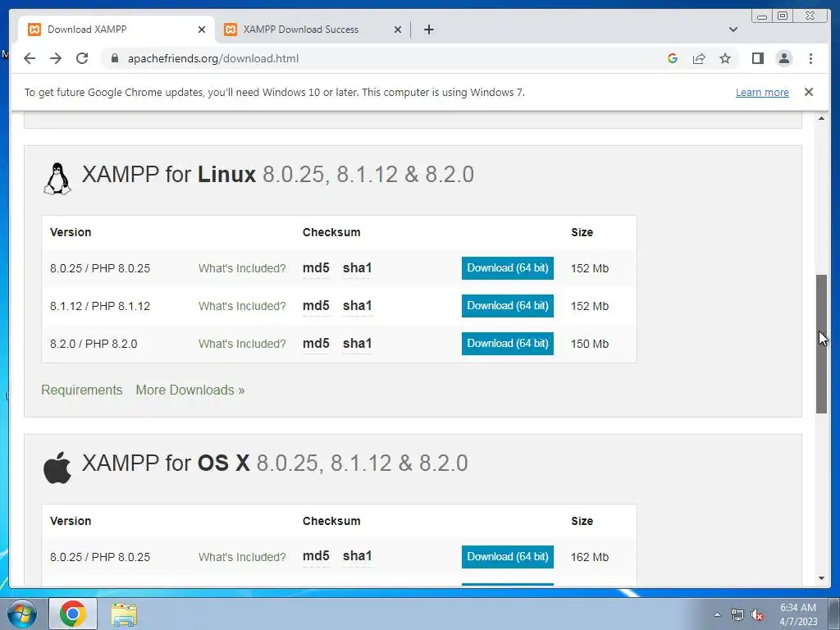
Task: Select the 150 Mb size for Linux 8.2.0
Action: click(590, 344)
